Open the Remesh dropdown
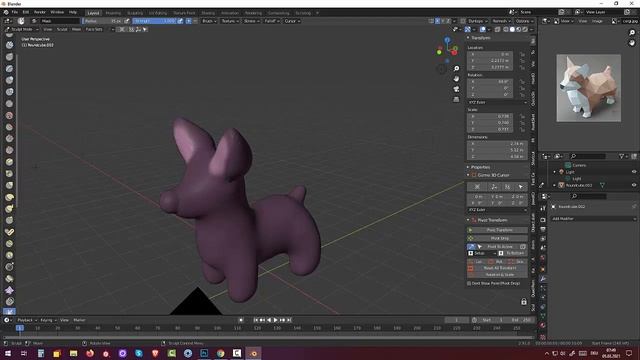The height and width of the screenshot is (360, 640). 501,21
